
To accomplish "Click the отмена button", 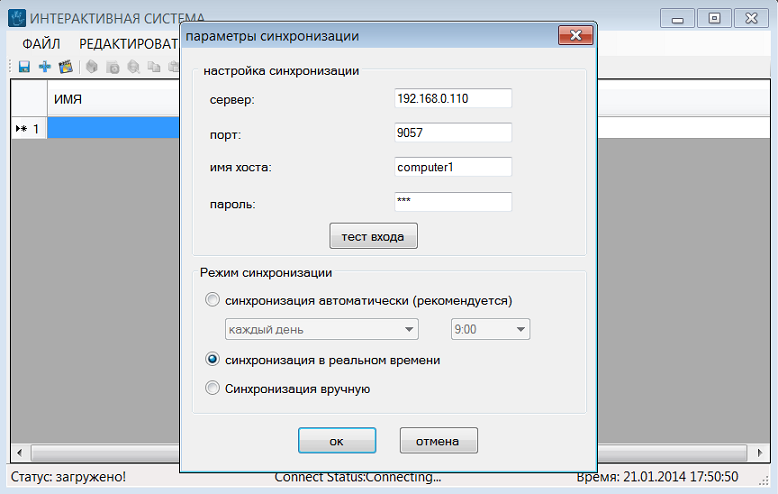I will coord(438,441).
